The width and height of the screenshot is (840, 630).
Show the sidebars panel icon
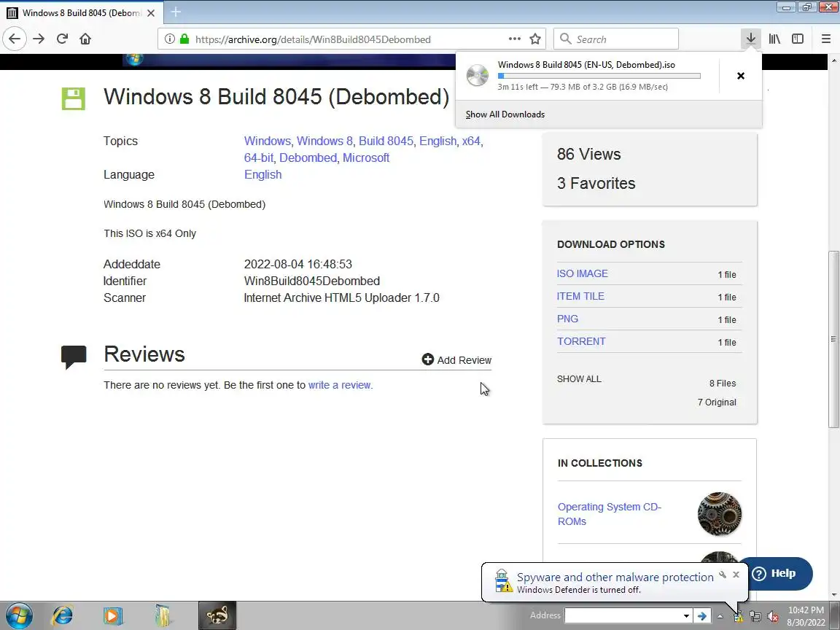tap(798, 39)
